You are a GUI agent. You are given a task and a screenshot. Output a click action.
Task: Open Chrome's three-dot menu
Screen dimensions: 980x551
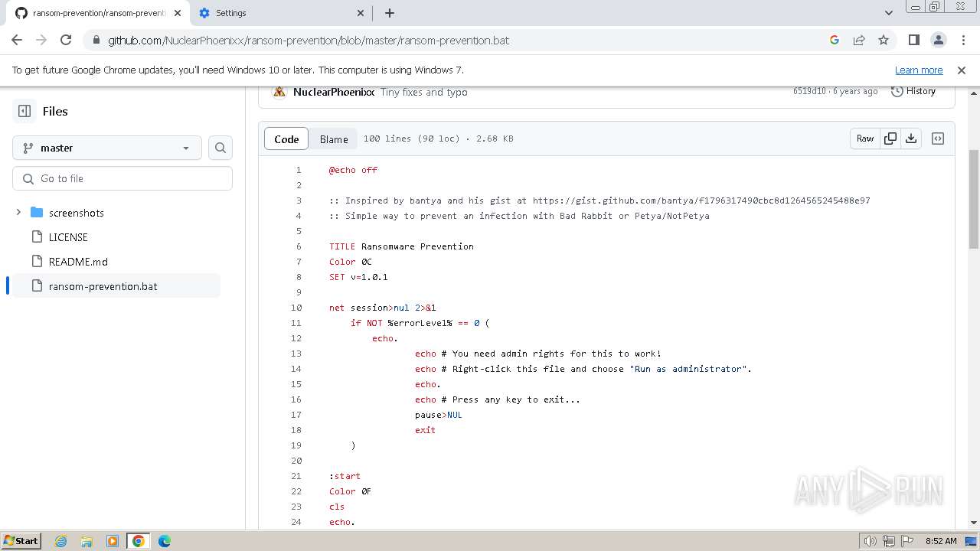(962, 40)
